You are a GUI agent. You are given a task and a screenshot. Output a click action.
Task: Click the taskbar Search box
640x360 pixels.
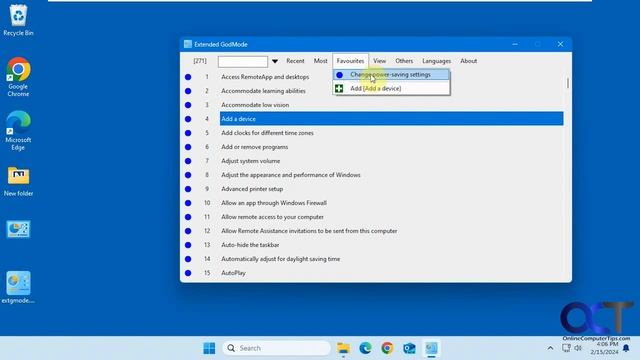(277, 348)
